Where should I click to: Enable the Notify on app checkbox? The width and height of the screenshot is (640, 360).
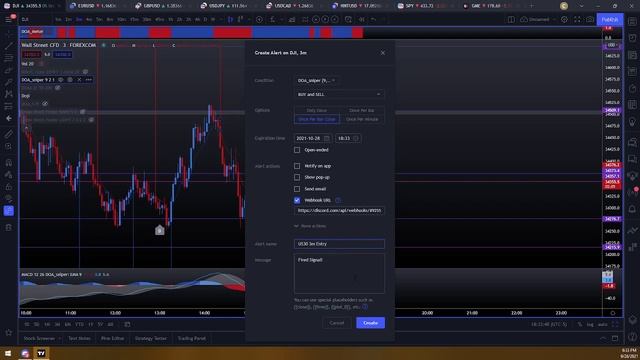pos(297,166)
